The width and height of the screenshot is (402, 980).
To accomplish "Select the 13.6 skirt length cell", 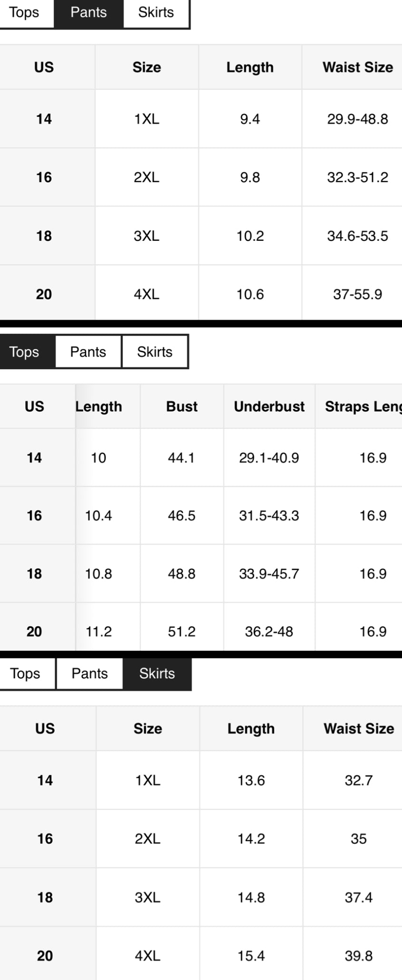I will [x=251, y=781].
